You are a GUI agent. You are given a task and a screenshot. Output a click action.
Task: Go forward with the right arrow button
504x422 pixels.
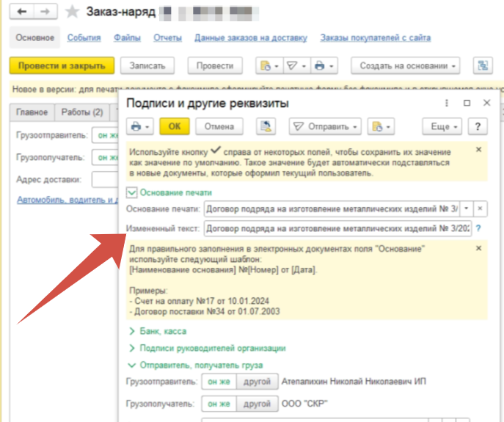(45, 12)
